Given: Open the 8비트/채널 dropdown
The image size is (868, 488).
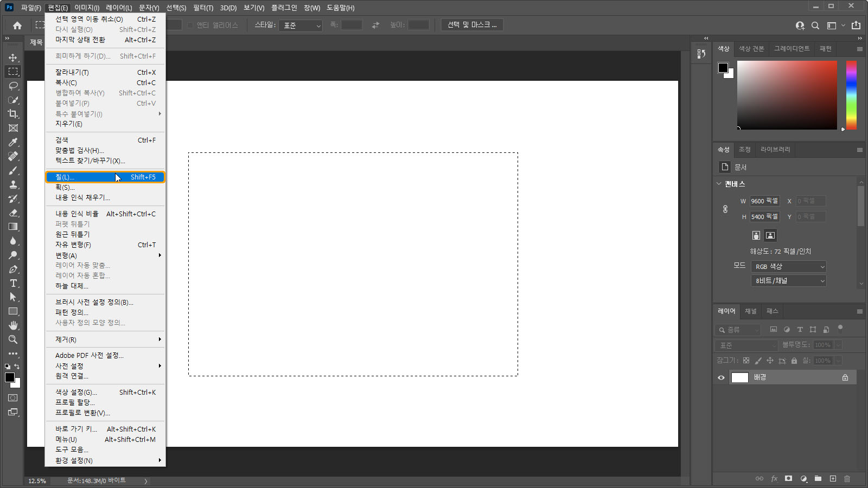Looking at the screenshot, I should (789, 281).
